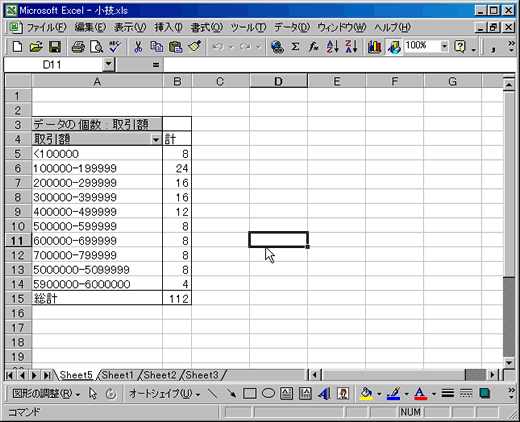520x422 pixels.
Task: Select the Cut scissors icon
Action: click(x=138, y=47)
